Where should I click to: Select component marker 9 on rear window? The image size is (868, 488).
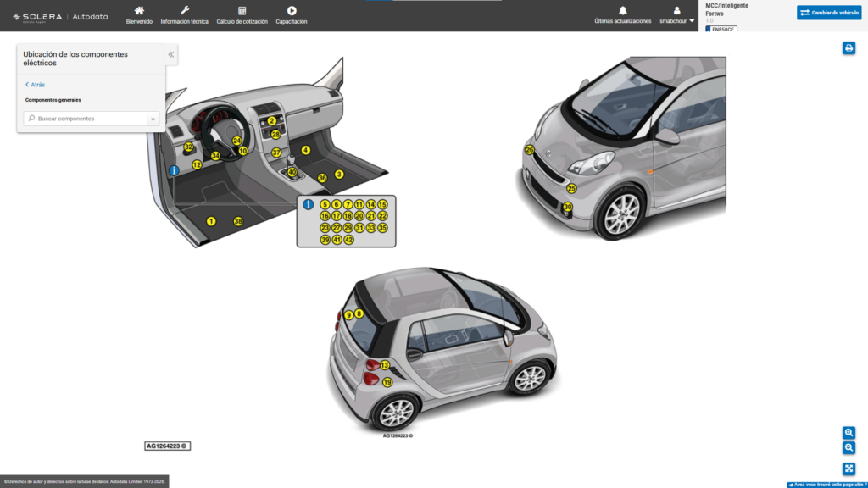click(348, 315)
